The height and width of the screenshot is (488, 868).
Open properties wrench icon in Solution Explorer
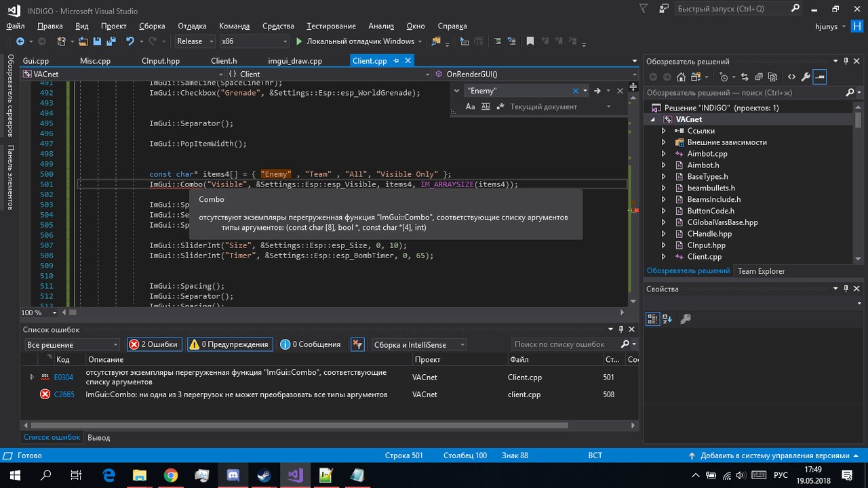(x=805, y=77)
